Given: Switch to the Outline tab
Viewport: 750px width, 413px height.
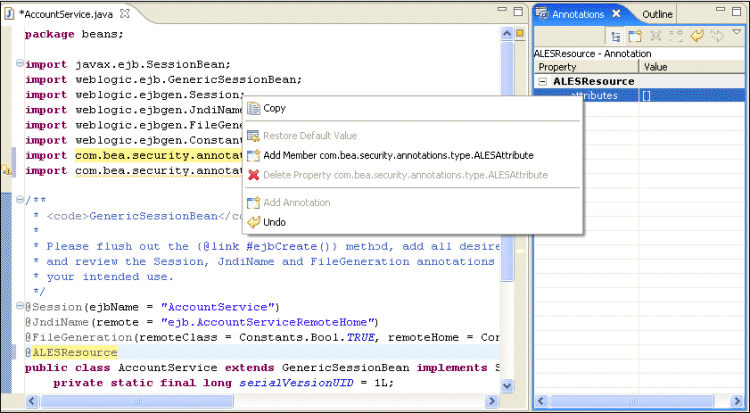Looking at the screenshot, I should [x=657, y=14].
